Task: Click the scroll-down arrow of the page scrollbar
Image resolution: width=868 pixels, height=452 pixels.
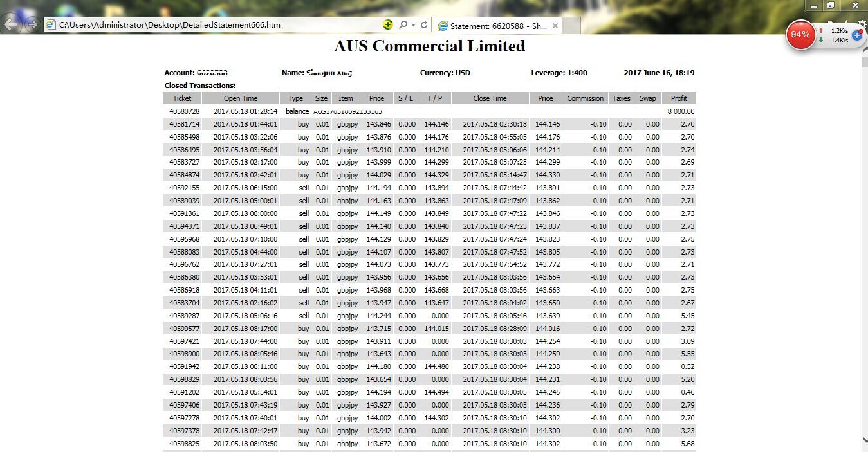Action: click(x=863, y=440)
